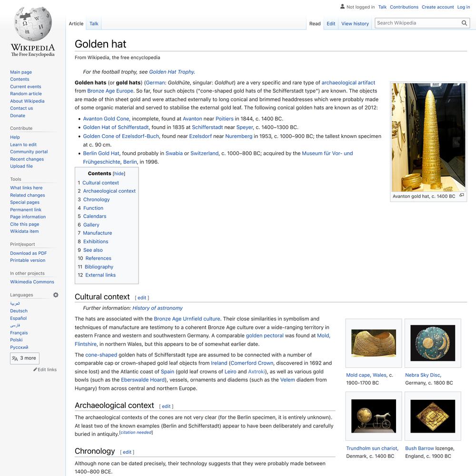The image size is (476, 476).
Task: Click Español language link
Action: tap(18, 318)
